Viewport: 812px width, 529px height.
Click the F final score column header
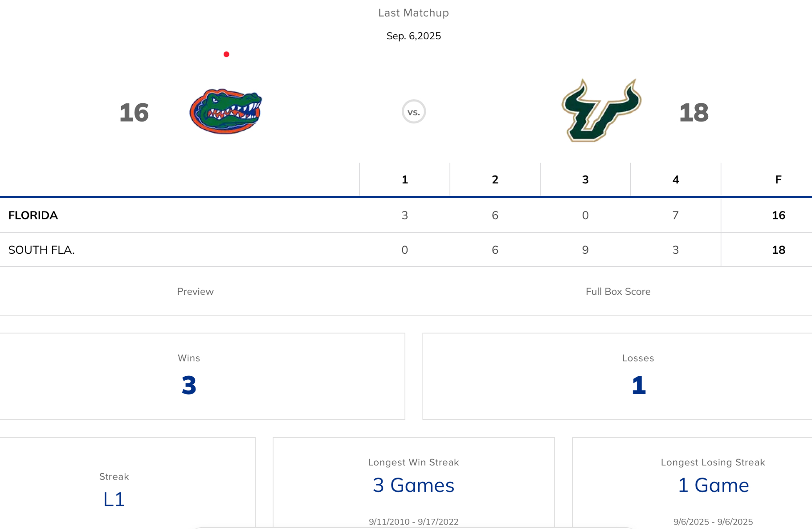point(778,180)
